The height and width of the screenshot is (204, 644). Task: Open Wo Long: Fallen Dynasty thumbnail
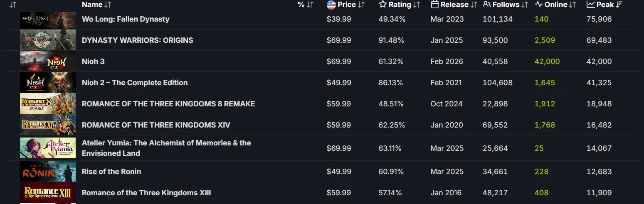coord(48,20)
